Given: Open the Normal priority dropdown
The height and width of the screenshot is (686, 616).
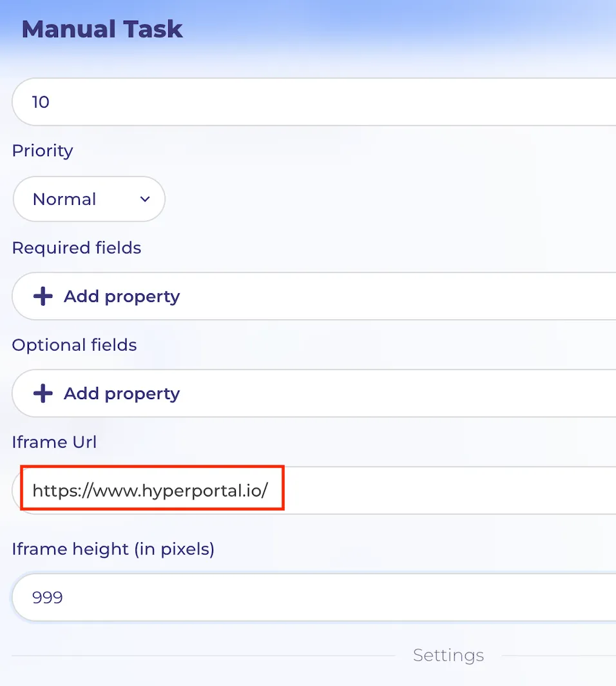Looking at the screenshot, I should (x=89, y=199).
